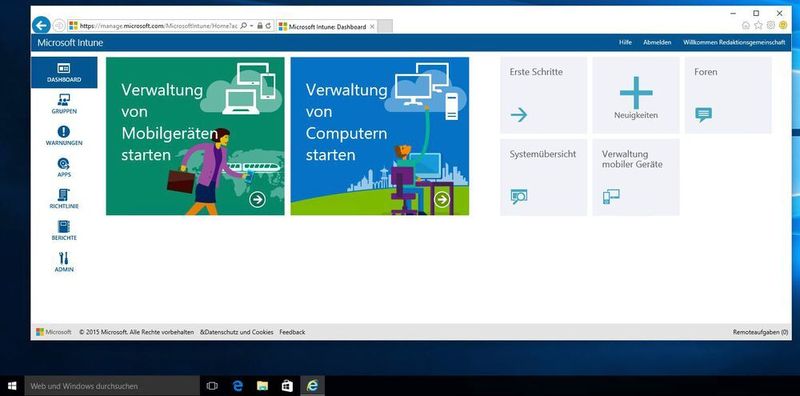Click the smiley feedback icon in browser
Screen dimensions: 800x396
(x=783, y=25)
